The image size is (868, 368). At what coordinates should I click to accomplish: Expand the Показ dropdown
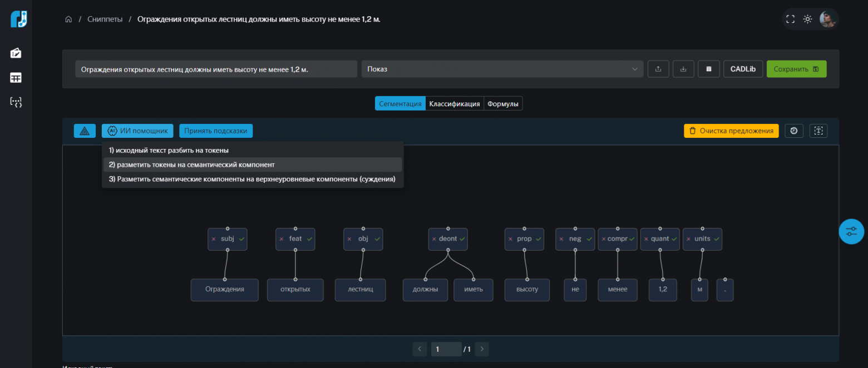[x=501, y=69]
